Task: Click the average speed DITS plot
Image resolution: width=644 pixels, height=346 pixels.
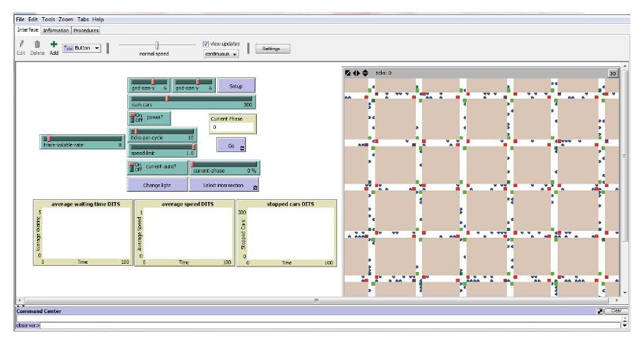Action: pos(185,232)
